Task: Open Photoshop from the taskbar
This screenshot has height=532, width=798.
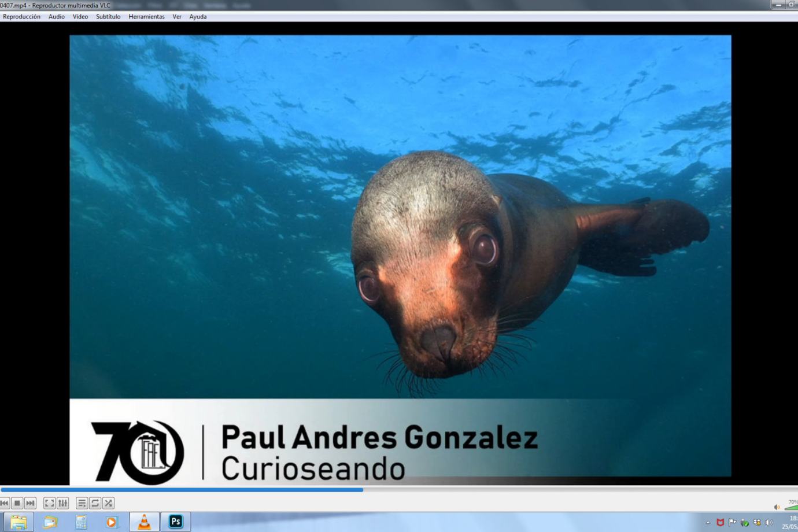Action: pos(176,522)
